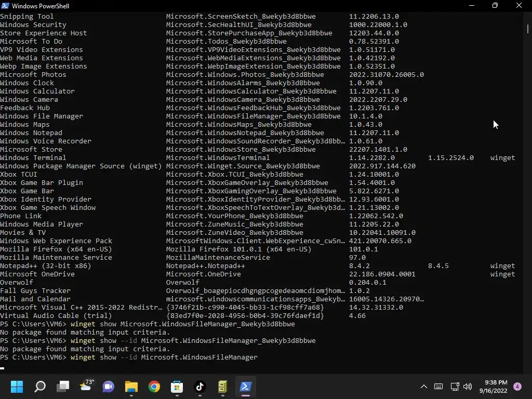
Task: Open the Chat app on taskbar
Action: pyautogui.click(x=109, y=387)
